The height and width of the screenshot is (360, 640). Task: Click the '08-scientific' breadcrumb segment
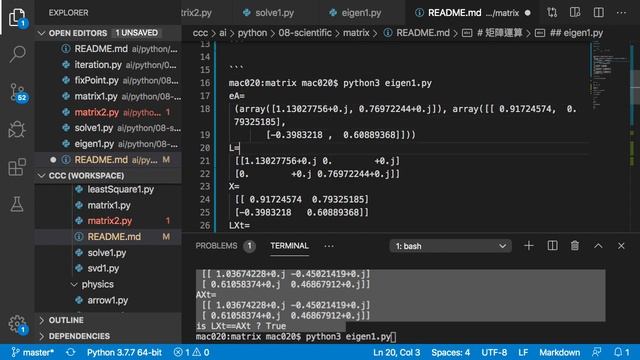point(305,33)
